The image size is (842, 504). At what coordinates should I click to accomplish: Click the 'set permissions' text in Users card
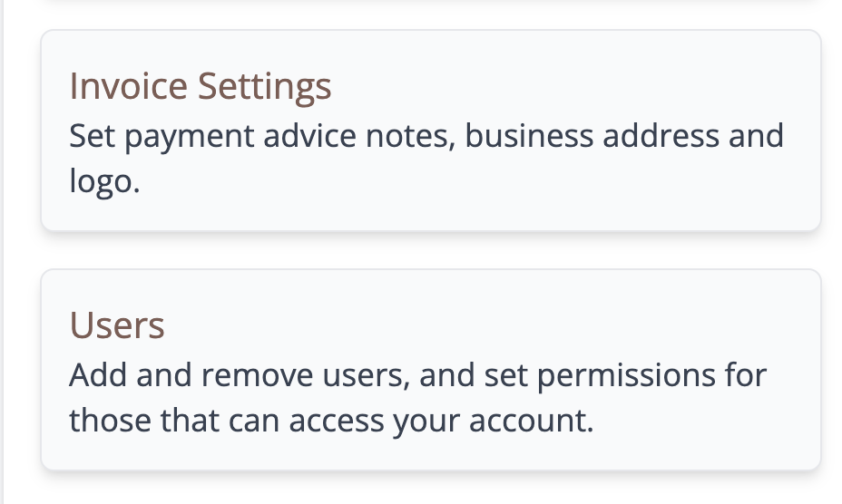600,375
